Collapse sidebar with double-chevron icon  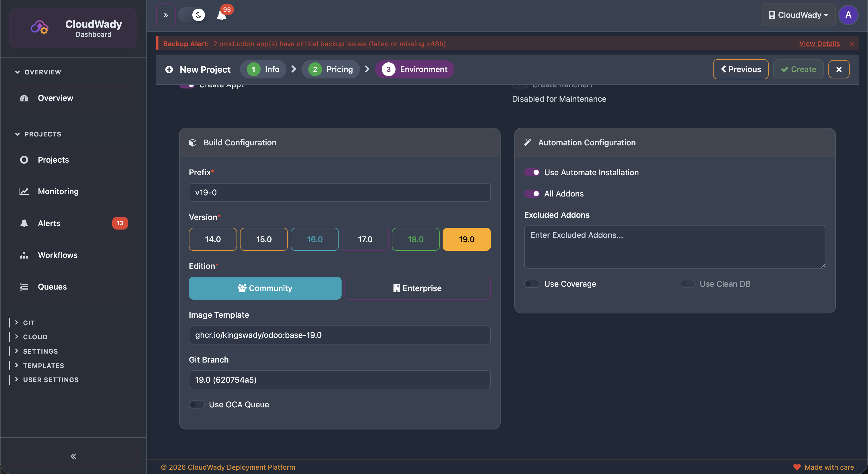(x=73, y=456)
